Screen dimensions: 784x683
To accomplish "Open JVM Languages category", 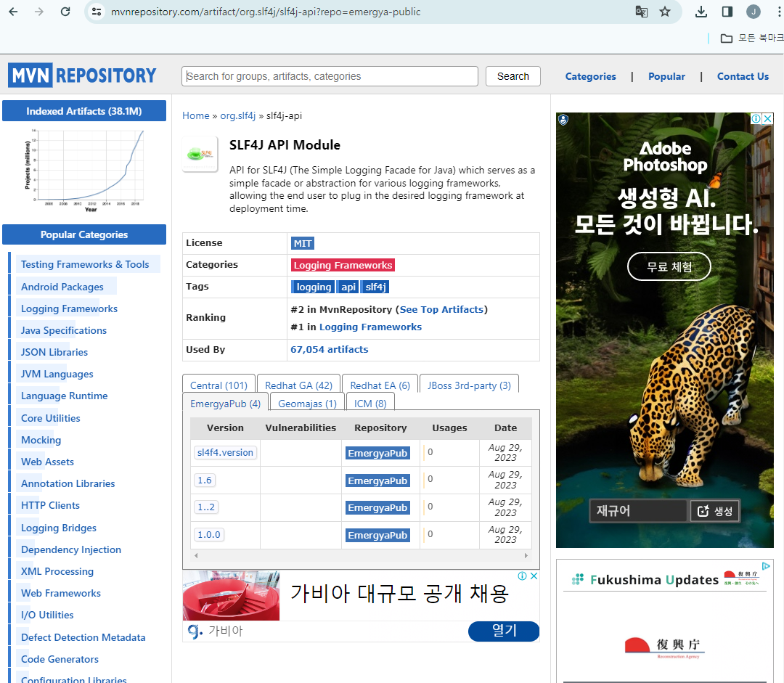I will click(x=57, y=374).
